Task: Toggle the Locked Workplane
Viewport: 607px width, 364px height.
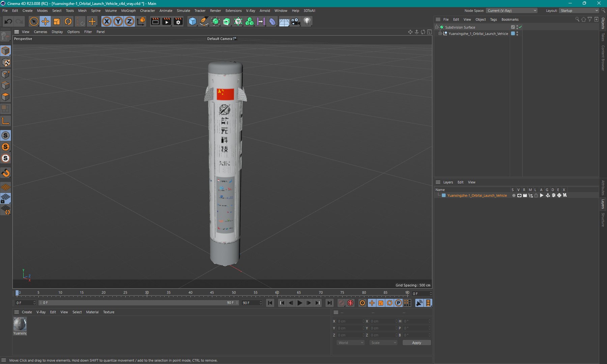Action: 6,199
